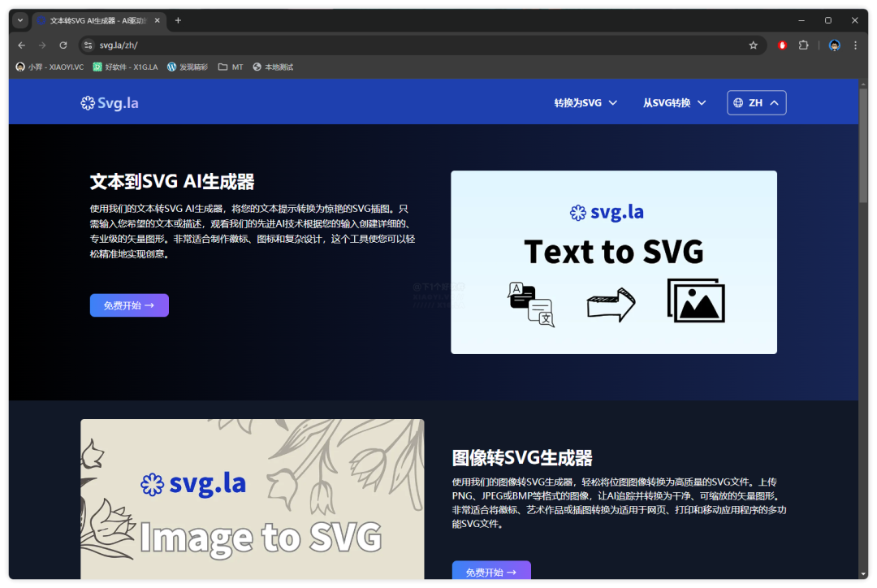Open the Extensions puzzle icon
Screen dimensions: 877x588
click(804, 45)
